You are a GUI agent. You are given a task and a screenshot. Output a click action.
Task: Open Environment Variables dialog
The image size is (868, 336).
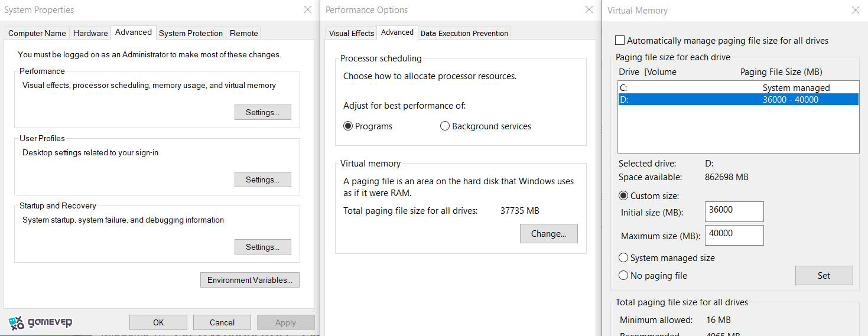pyautogui.click(x=250, y=280)
